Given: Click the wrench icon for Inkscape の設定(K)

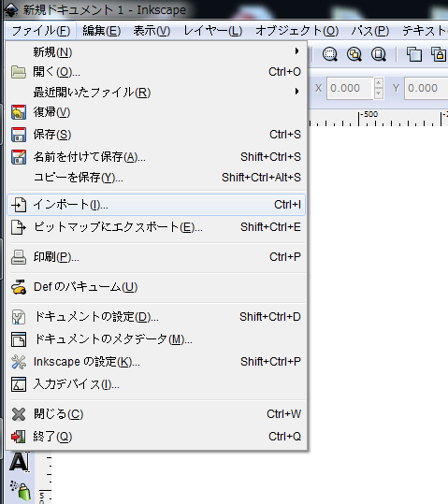Looking at the screenshot, I should coord(19,362).
